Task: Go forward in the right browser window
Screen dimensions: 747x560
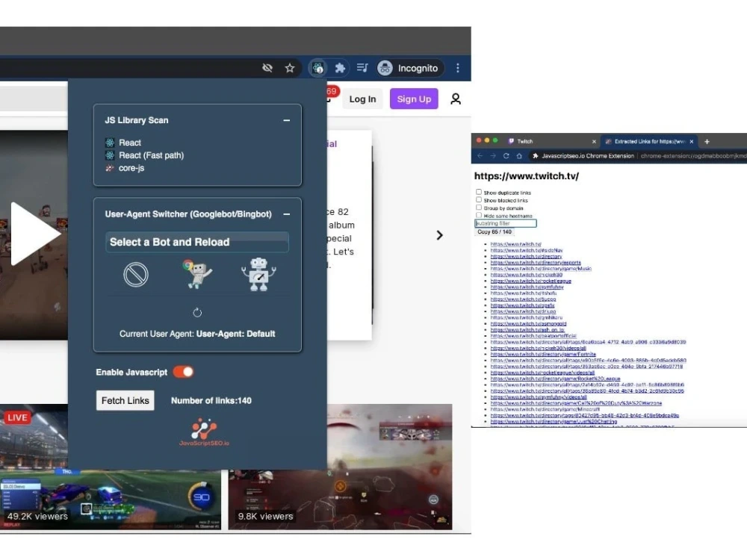Action: coord(493,156)
